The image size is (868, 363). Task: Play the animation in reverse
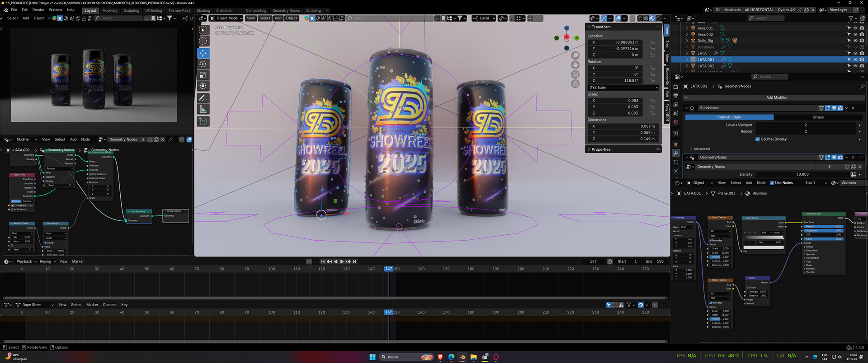(x=335, y=261)
